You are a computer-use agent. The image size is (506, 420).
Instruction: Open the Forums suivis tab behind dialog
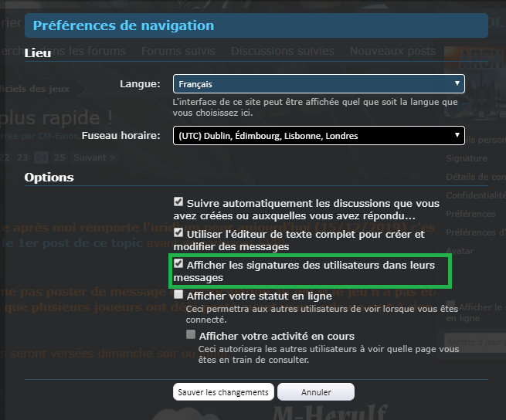coord(178,51)
